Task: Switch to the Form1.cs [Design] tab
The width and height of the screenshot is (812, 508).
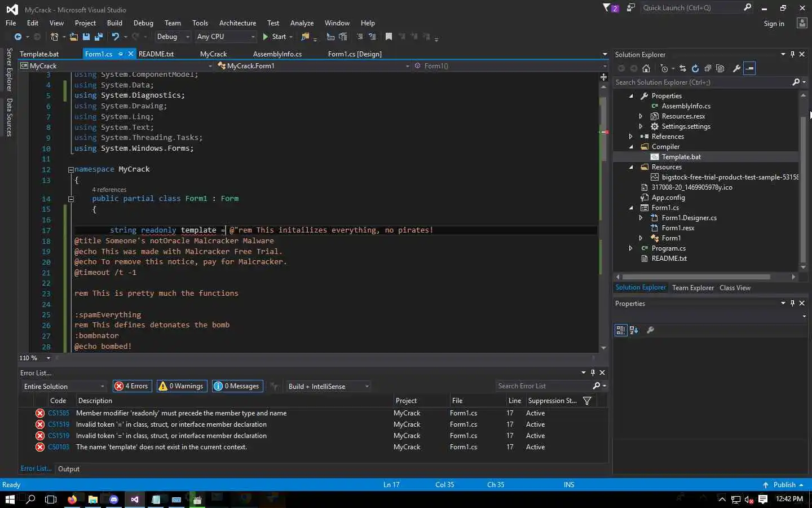Action: (x=355, y=54)
